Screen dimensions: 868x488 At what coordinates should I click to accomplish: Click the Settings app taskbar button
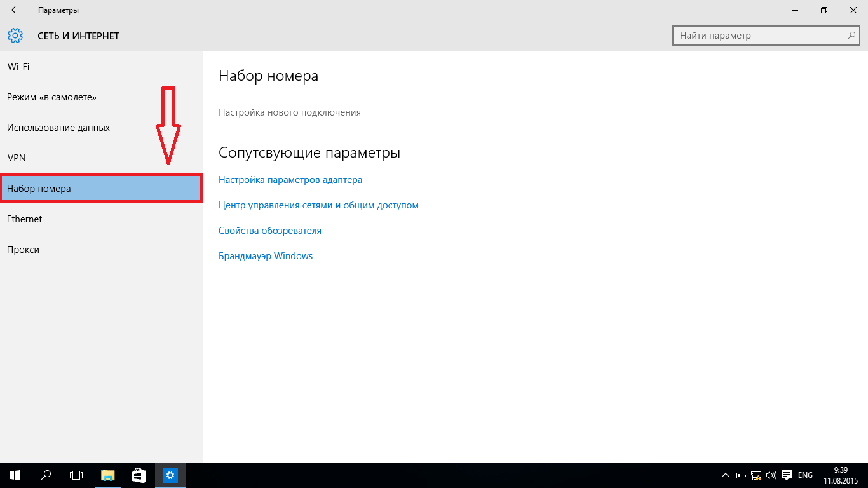(x=170, y=475)
